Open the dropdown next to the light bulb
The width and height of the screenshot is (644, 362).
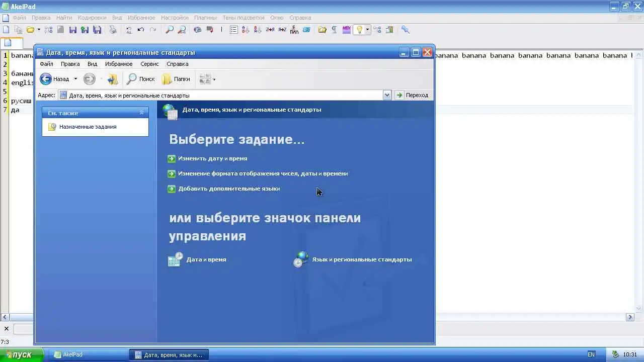pos(367,30)
